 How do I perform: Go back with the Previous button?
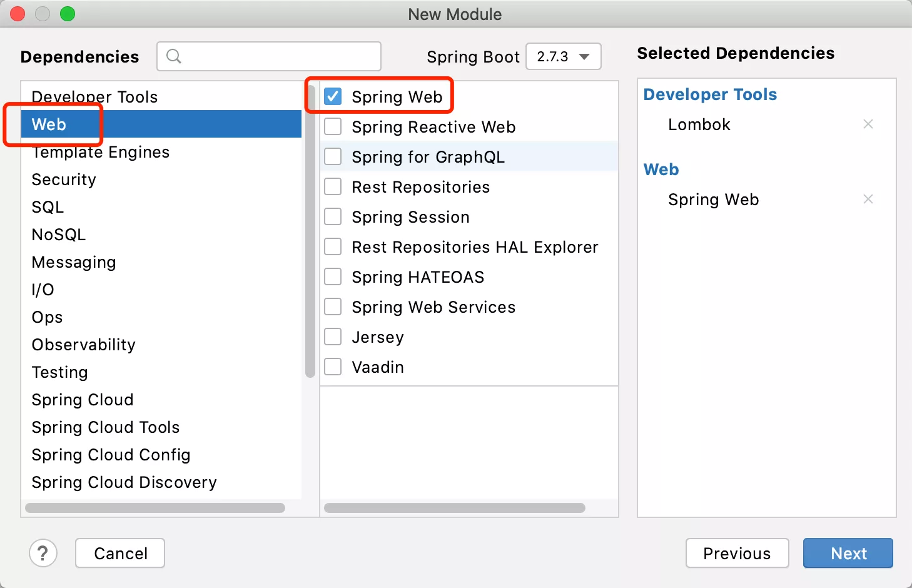point(737,554)
